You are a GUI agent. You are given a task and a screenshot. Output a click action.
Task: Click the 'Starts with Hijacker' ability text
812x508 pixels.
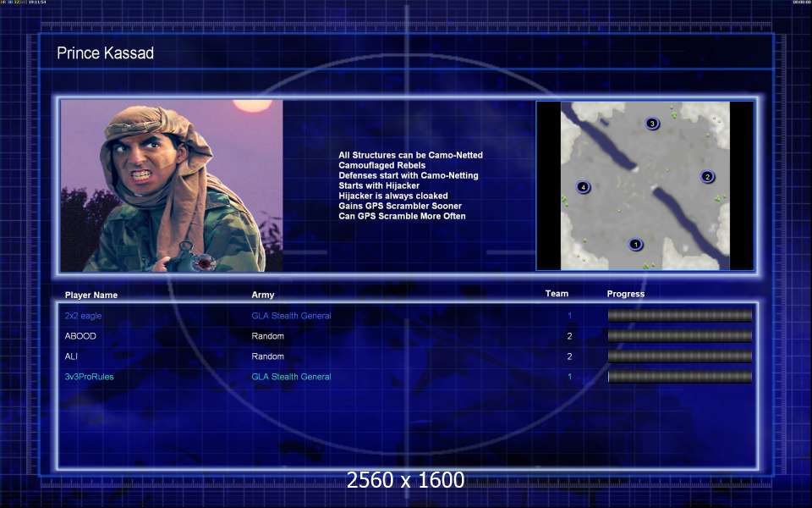(x=379, y=185)
